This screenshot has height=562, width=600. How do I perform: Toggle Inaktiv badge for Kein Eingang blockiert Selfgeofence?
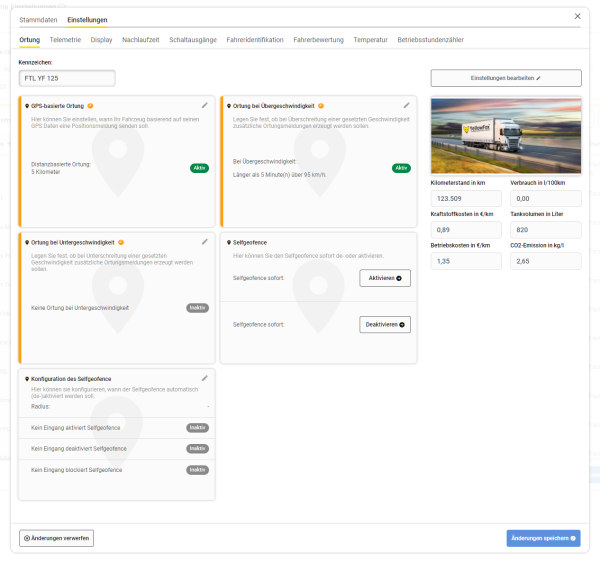[198, 470]
